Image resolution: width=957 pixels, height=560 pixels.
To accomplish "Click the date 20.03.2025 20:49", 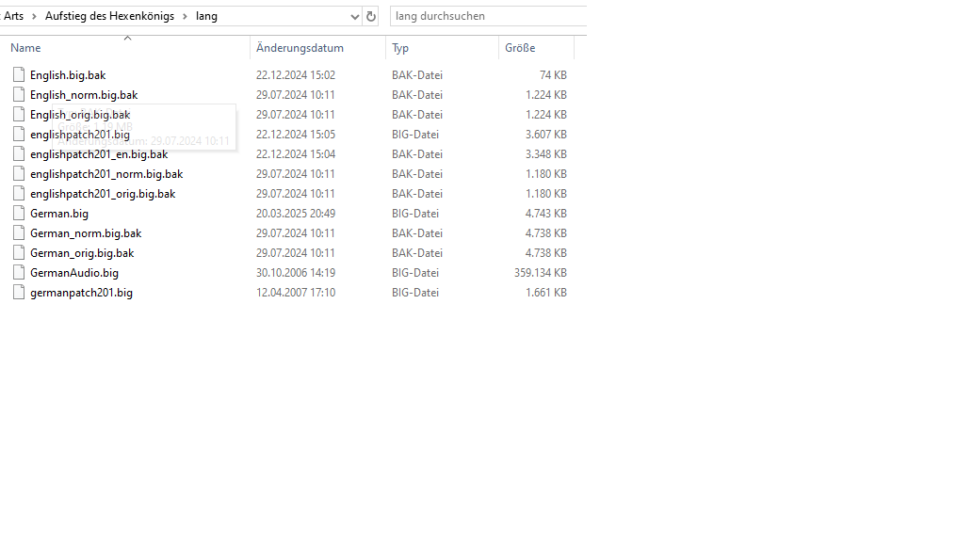I will click(296, 214).
